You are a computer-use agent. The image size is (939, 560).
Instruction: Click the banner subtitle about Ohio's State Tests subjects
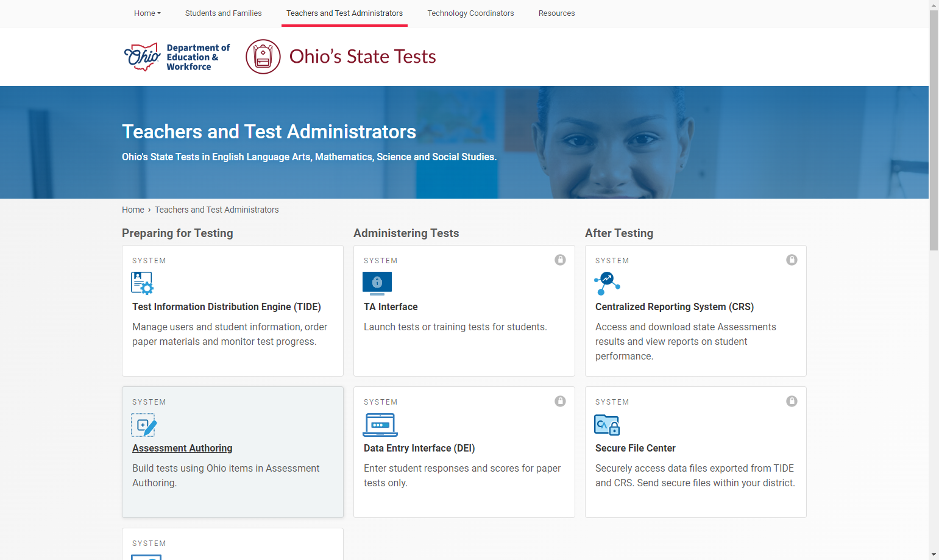309,157
